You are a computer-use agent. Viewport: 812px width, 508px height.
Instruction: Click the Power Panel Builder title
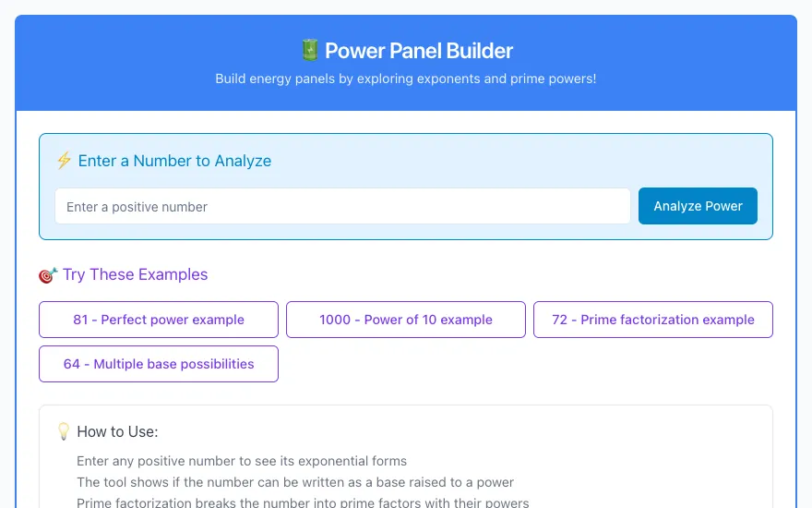pos(418,51)
